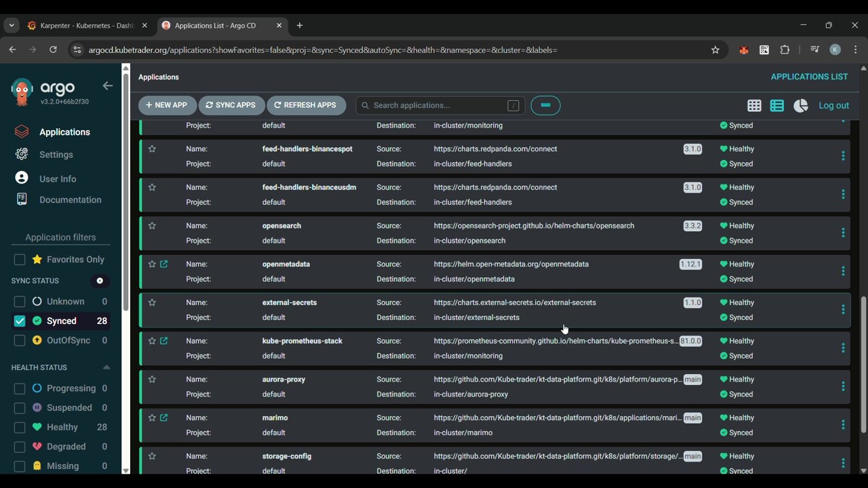The width and height of the screenshot is (868, 488).
Task: Switch to list view layout
Action: [x=777, y=106]
